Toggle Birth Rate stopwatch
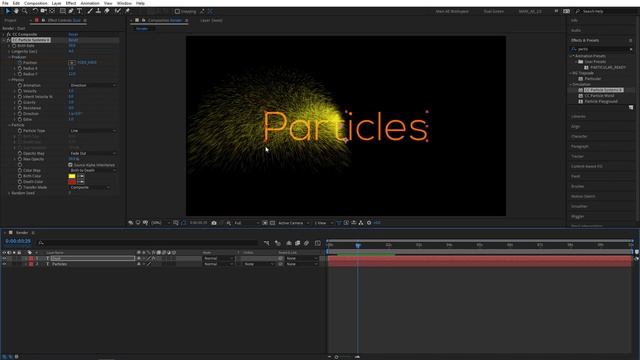 14,46
